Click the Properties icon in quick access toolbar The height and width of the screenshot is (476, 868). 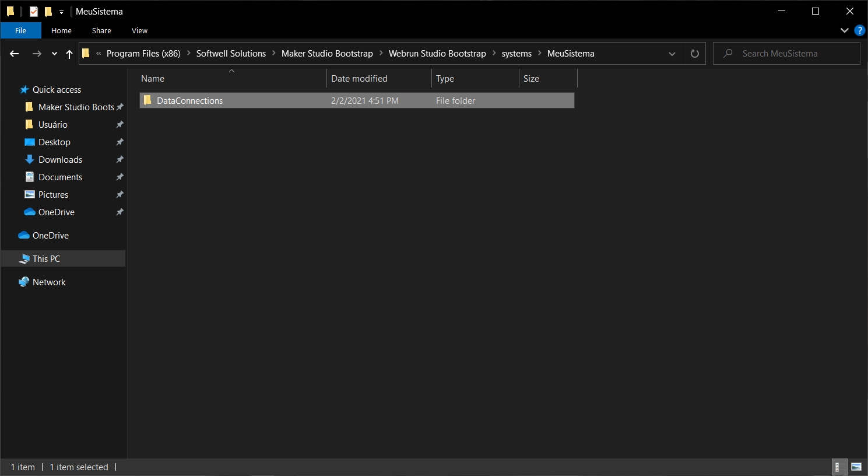tap(34, 12)
